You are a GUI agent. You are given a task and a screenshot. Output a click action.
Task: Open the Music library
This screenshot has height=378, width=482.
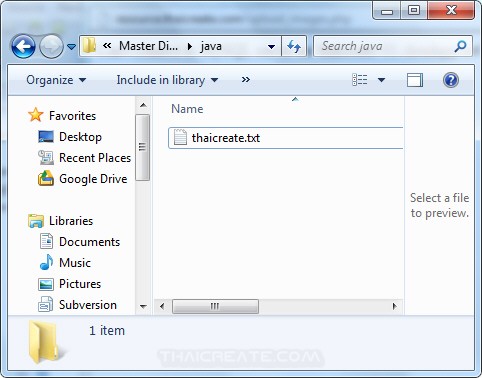tap(75, 263)
